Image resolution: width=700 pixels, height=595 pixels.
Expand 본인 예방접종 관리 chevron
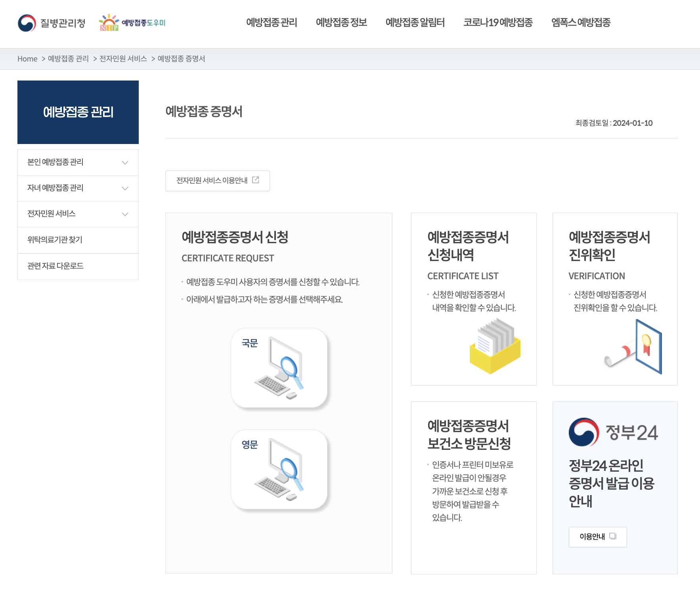coord(125,163)
